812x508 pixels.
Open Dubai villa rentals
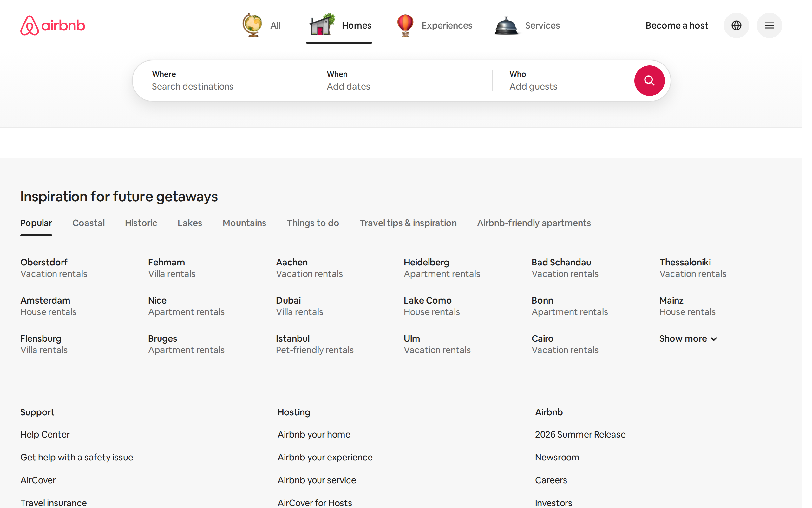click(299, 306)
